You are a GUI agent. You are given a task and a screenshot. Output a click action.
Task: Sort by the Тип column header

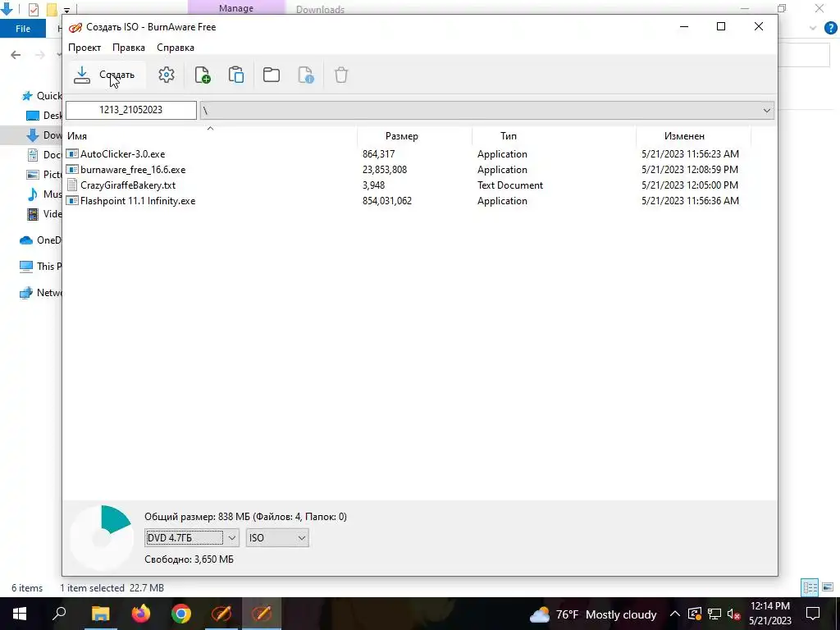[x=554, y=136]
